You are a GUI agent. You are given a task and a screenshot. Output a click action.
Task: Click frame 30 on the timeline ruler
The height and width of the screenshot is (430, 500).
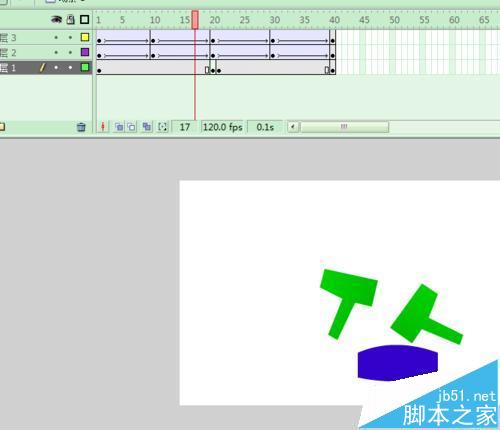275,20
